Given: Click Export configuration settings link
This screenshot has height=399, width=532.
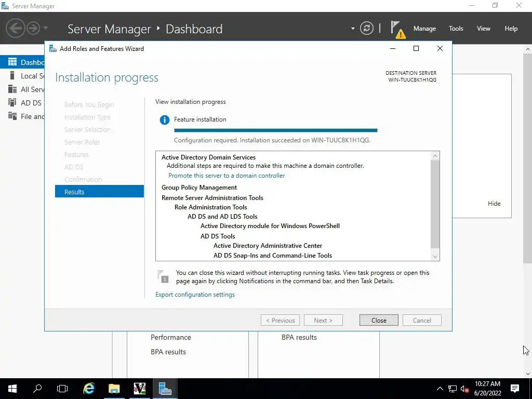Looking at the screenshot, I should tap(195, 295).
